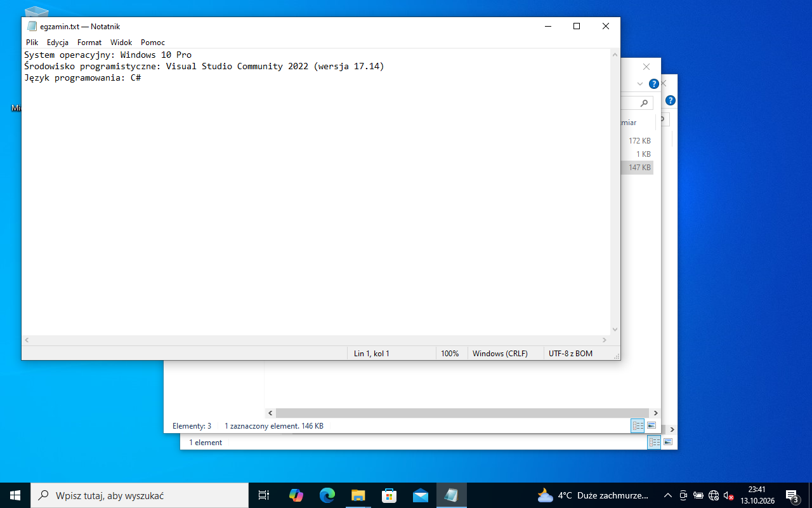This screenshot has height=508, width=812.
Task: Click the "Elementy: 3" status text in Explorer
Action: pyautogui.click(x=192, y=426)
